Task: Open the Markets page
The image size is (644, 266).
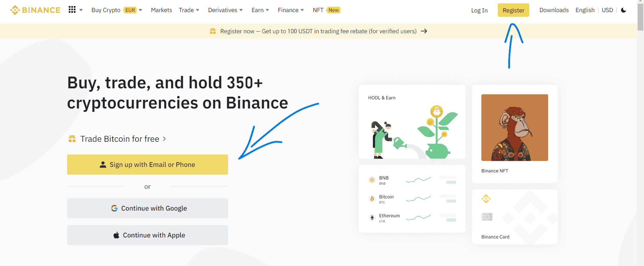Action: pyautogui.click(x=161, y=10)
